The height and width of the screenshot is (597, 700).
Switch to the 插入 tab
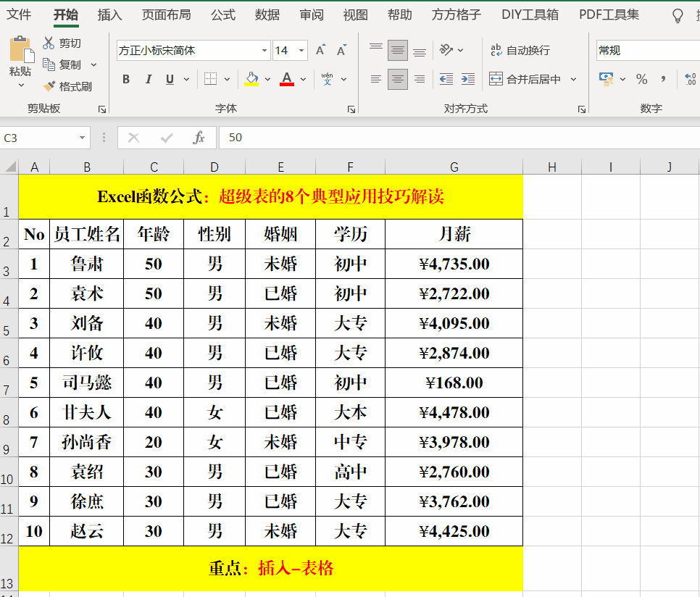tap(109, 14)
